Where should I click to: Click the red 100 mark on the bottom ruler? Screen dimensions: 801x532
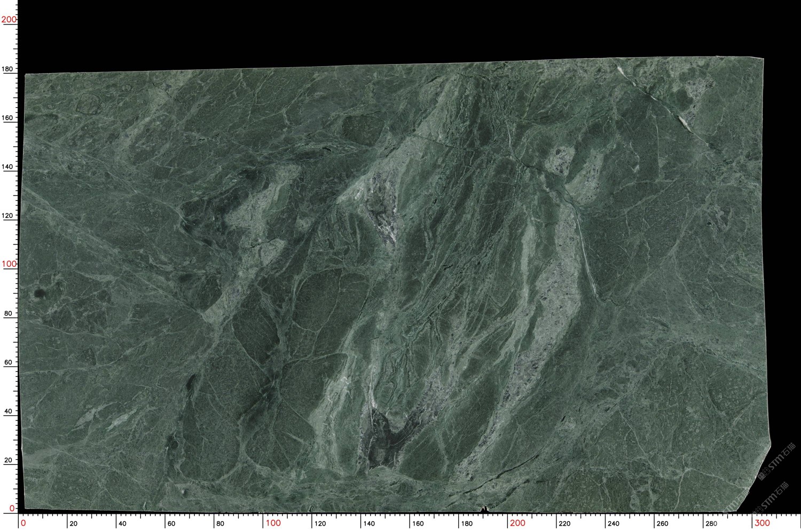tap(273, 523)
